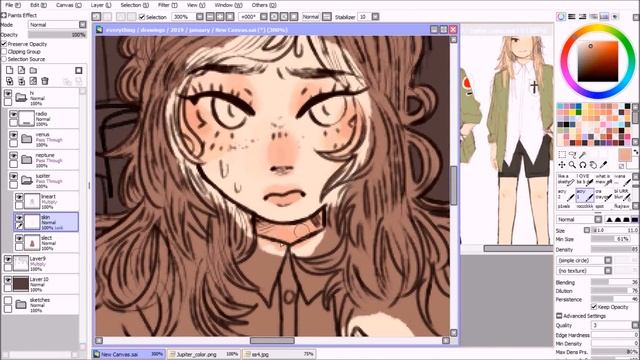The height and width of the screenshot is (360, 640).
Task: Open the Edit menu
Action: 39,5
